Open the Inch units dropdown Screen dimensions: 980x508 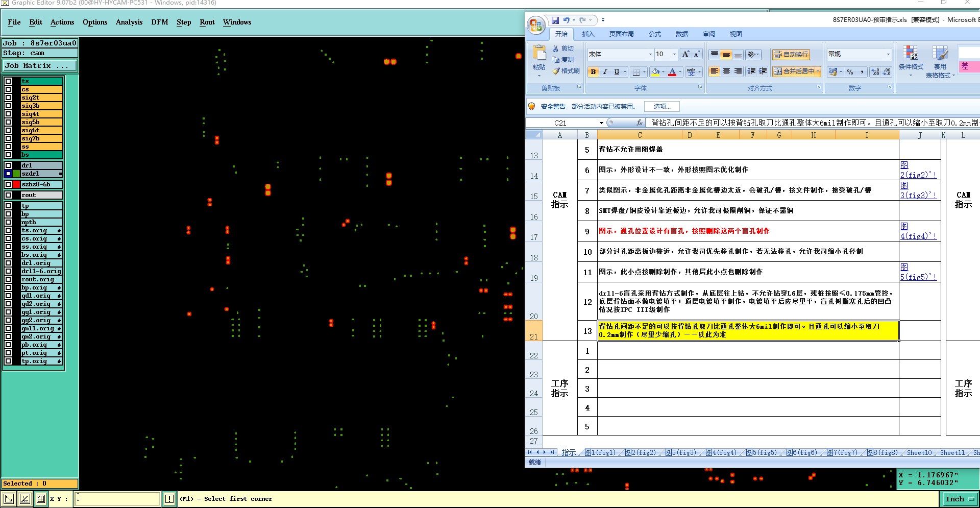pos(960,499)
